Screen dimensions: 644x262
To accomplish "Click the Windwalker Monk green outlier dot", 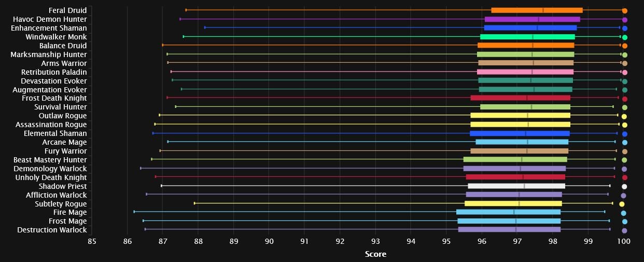I will coord(625,37).
